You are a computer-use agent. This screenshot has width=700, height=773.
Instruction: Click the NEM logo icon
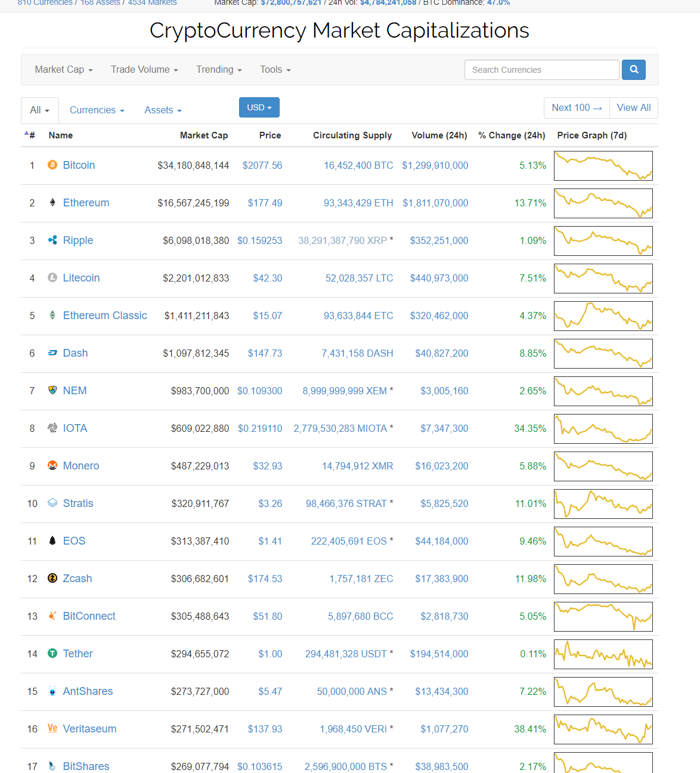tap(52, 390)
